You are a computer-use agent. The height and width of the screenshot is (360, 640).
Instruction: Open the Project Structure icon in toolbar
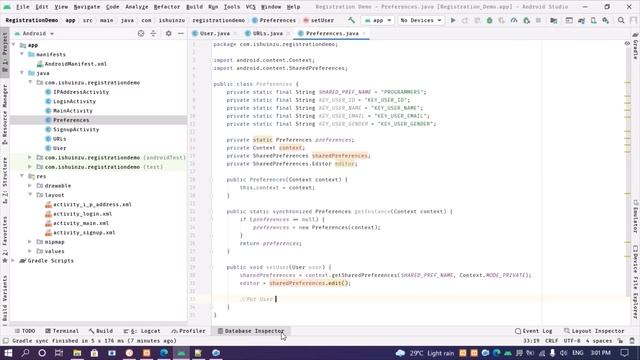(x=553, y=20)
